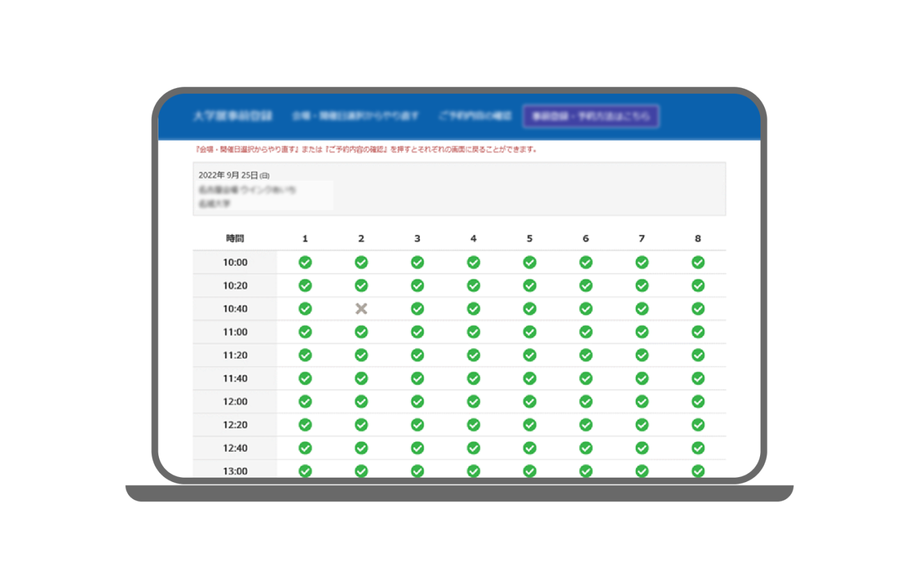Choose the 11:00 checkmark in column 8
The width and height of the screenshot is (919, 588).
point(698,332)
